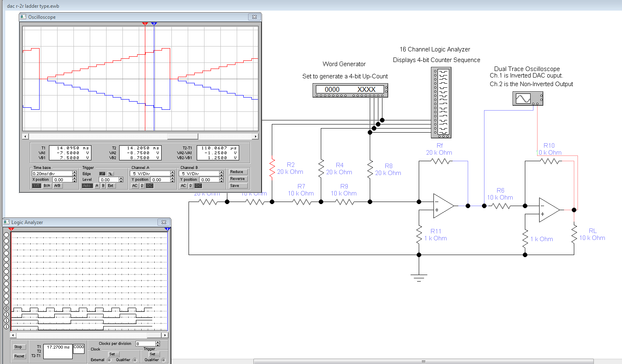
Task: Adjust Clocks per division stepper
Action: [158, 344]
